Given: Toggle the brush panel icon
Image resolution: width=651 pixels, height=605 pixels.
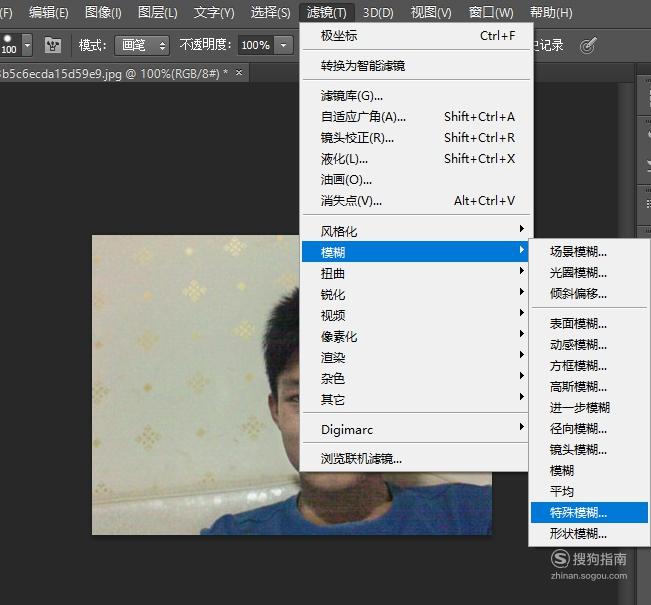Looking at the screenshot, I should (x=53, y=45).
